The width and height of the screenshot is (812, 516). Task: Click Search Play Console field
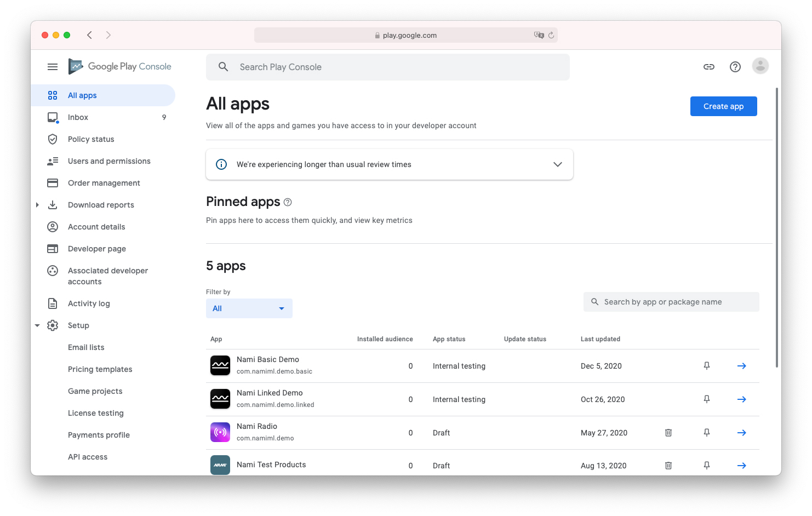[388, 67]
